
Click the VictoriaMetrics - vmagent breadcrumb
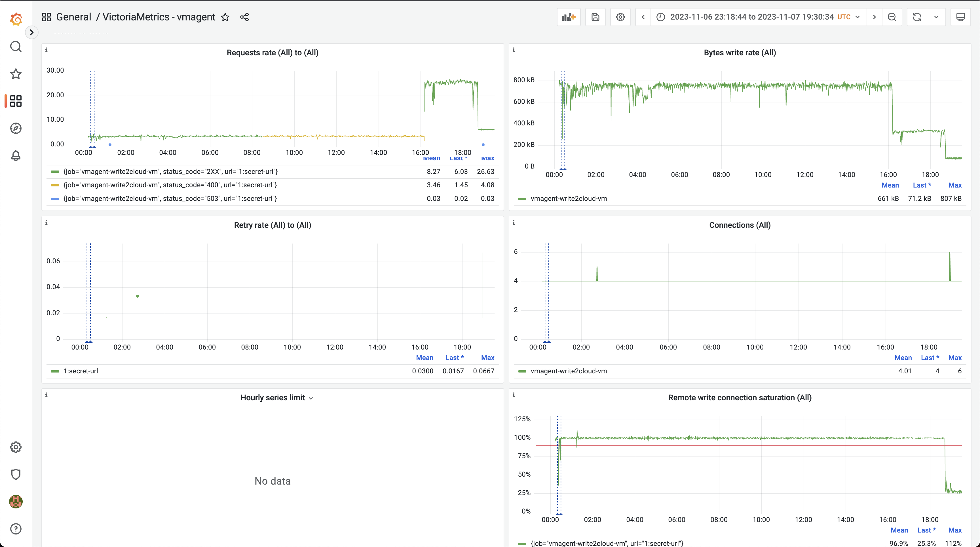click(157, 17)
